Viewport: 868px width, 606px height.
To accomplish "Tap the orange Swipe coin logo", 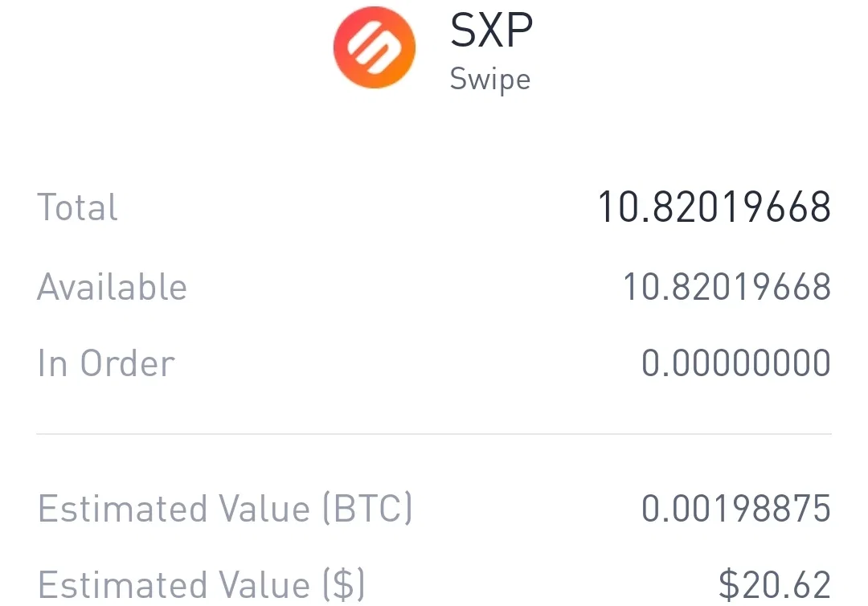I will 375,47.
